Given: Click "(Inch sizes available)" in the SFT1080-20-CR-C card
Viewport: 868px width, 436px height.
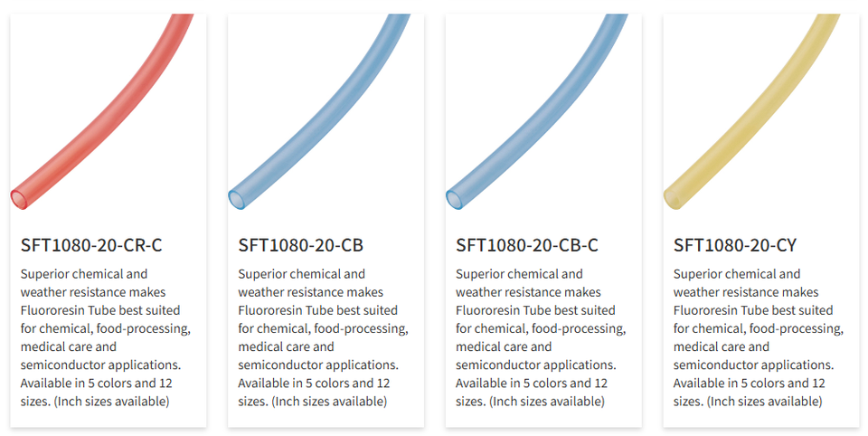Looking at the screenshot, I should pyautogui.click(x=113, y=402).
